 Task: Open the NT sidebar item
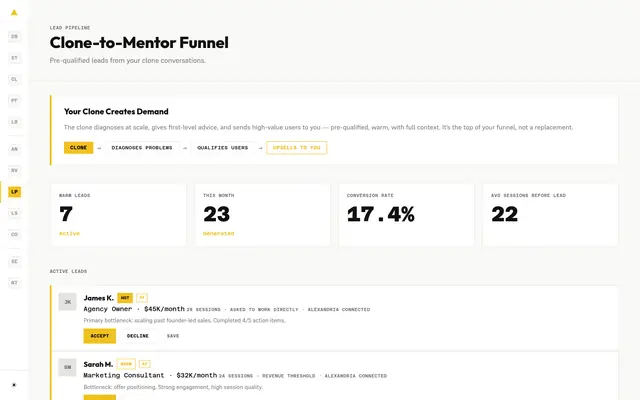(14, 282)
